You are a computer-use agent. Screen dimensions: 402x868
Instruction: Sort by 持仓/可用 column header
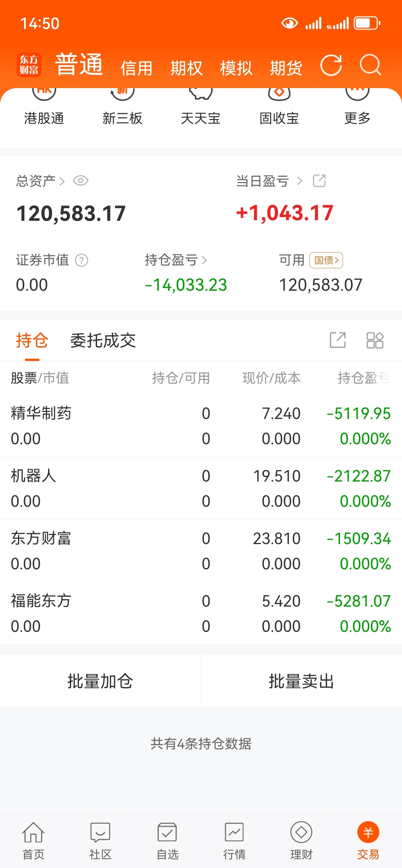coord(181,378)
